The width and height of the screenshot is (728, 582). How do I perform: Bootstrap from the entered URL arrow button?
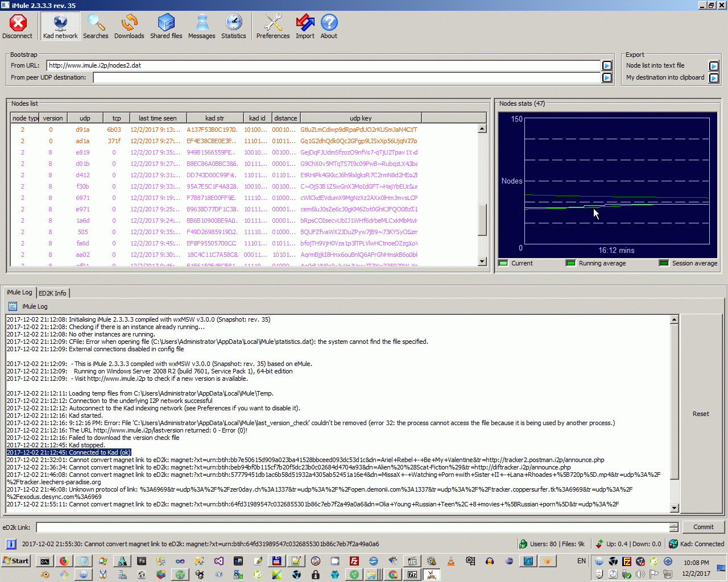point(607,65)
